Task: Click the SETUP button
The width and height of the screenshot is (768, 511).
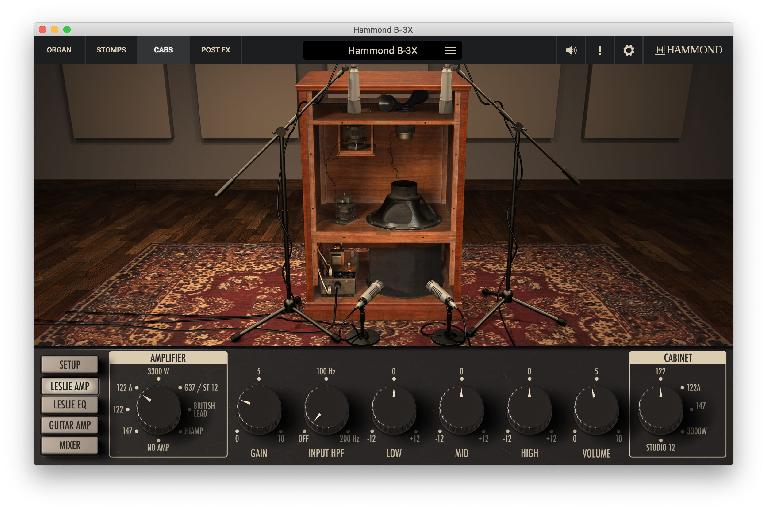Action: point(70,365)
